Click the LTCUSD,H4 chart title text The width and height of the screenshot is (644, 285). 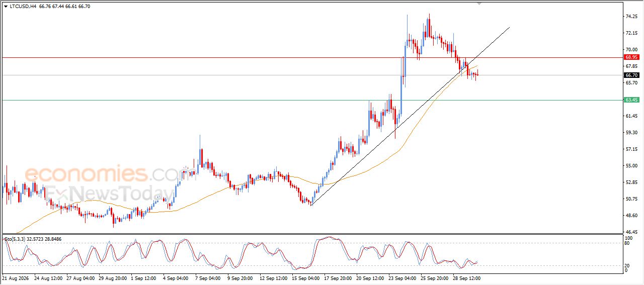point(23,7)
